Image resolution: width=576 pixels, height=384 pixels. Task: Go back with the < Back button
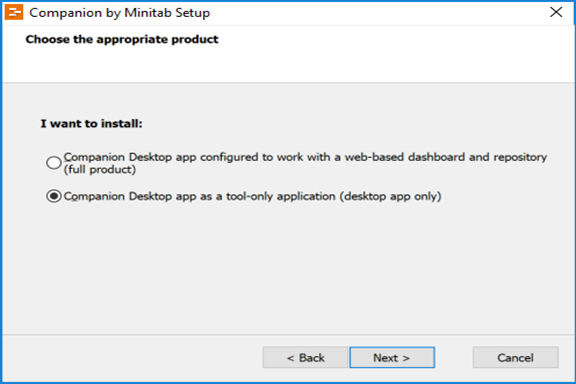tap(305, 358)
